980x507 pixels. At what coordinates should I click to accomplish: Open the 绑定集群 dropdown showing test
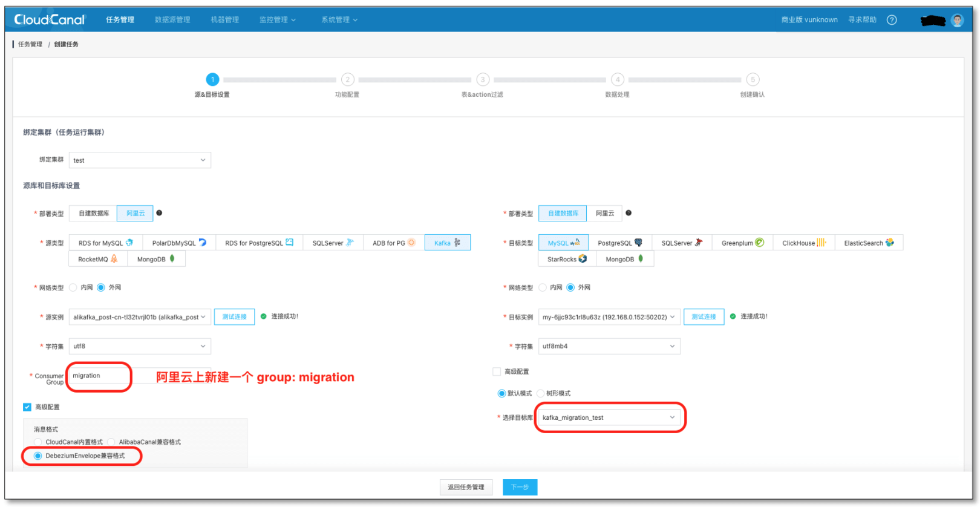(x=140, y=160)
